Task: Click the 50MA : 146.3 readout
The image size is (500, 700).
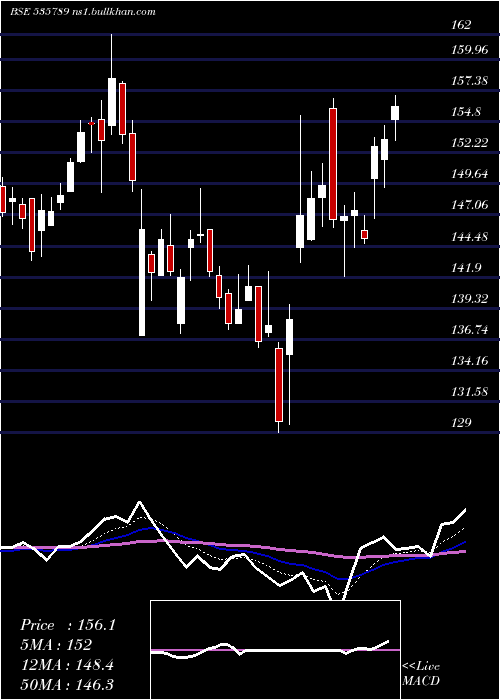Action: click(x=67, y=684)
